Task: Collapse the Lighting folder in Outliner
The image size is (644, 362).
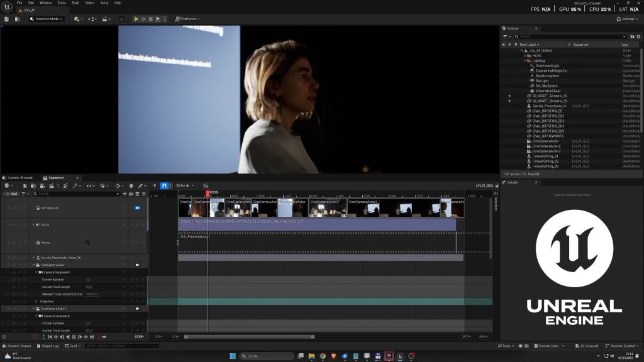Action: [525, 61]
